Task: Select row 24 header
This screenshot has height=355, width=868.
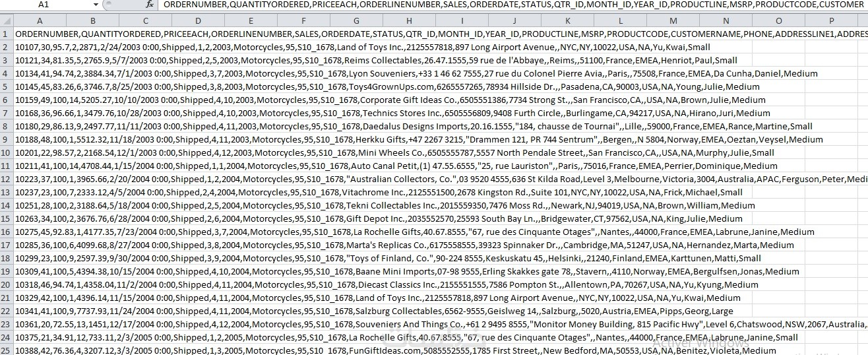Action: click(7, 337)
